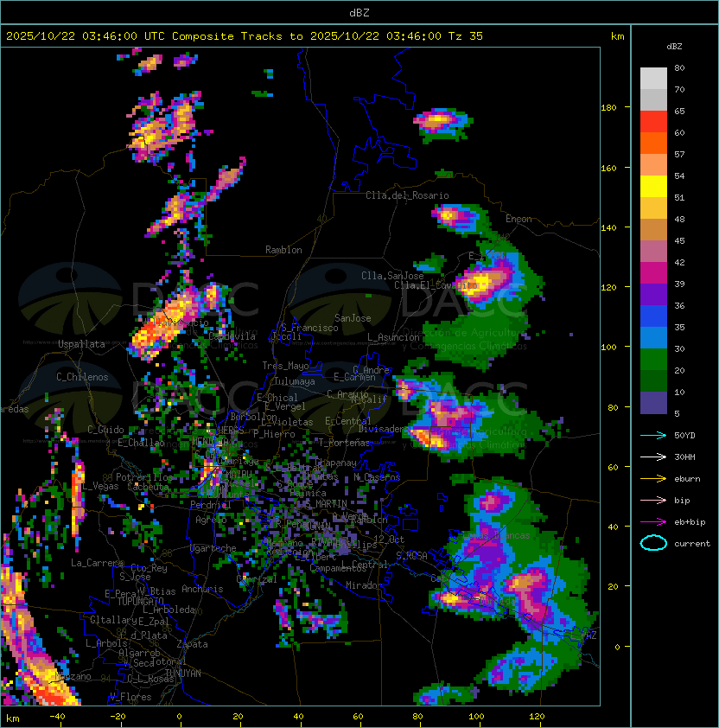Click the 'L_Asuncion' map label

pos(393,337)
